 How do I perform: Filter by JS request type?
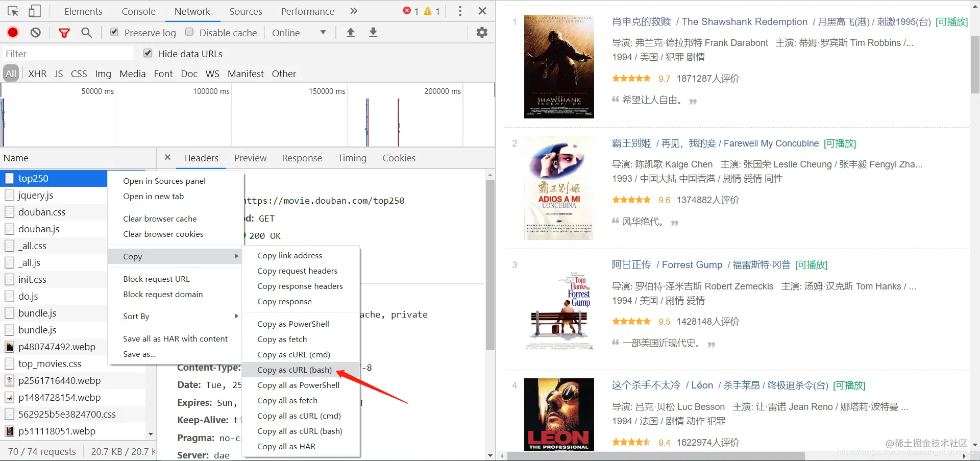[59, 74]
